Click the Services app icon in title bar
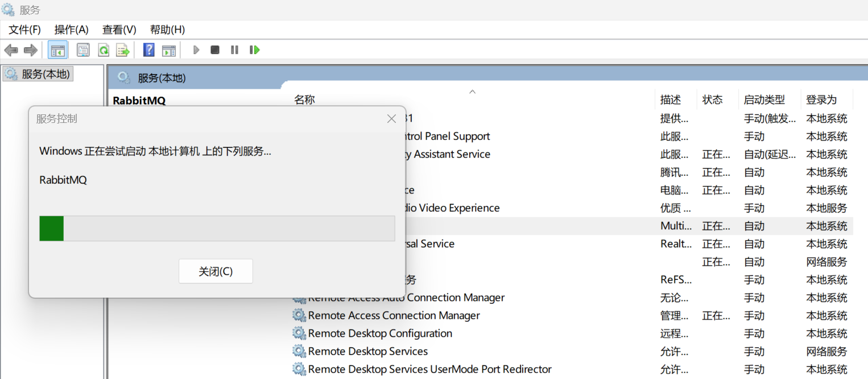868x379 pixels. 8,10
